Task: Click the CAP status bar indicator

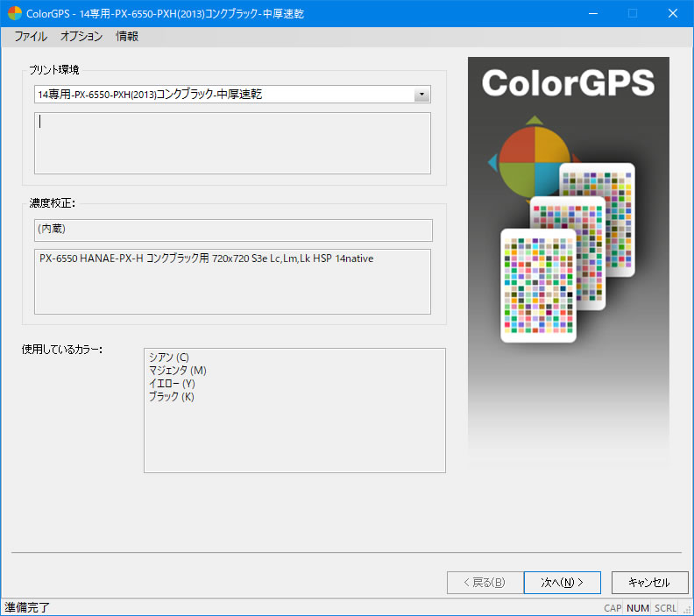Action: coord(613,608)
